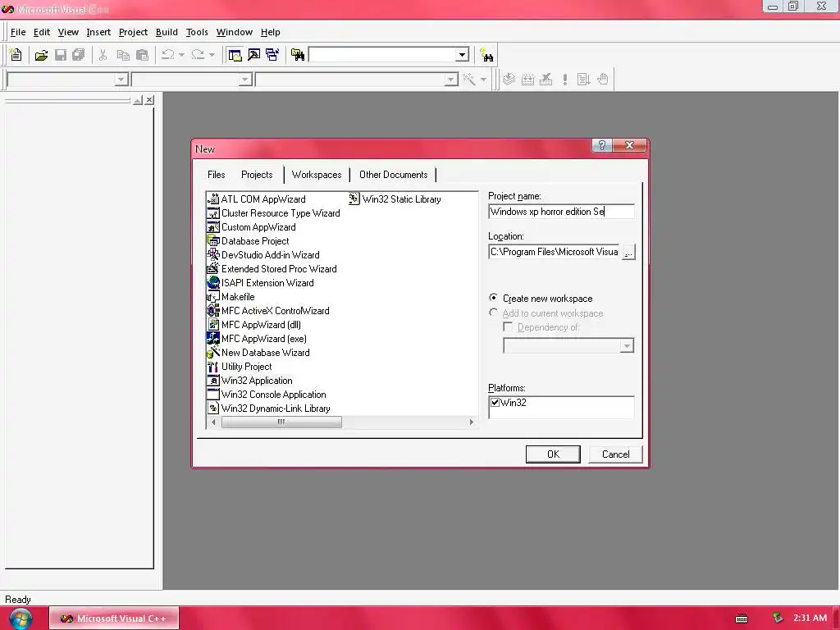Screen dimensions: 840x630
Task: Click the Copy toolbar icon
Action: click(x=123, y=55)
